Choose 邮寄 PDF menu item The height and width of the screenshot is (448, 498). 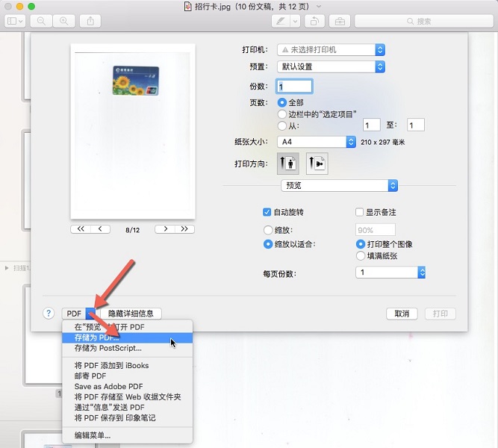pyautogui.click(x=128, y=376)
